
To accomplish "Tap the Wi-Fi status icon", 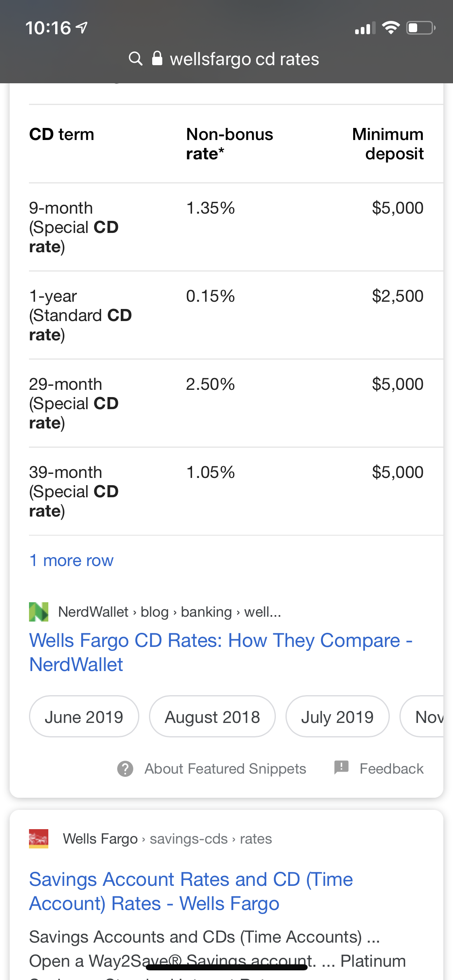I will (390, 28).
